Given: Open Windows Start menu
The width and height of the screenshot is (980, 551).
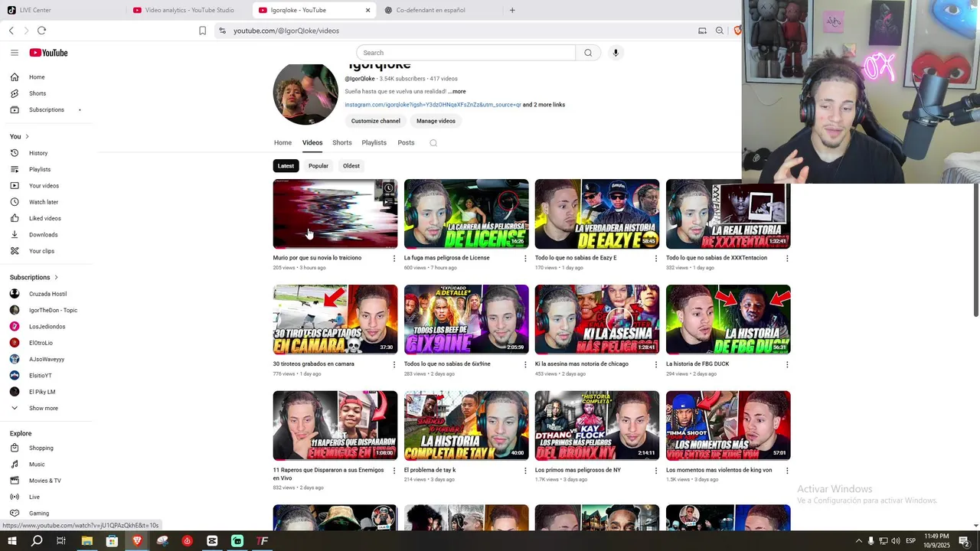Looking at the screenshot, I should pyautogui.click(x=11, y=541).
